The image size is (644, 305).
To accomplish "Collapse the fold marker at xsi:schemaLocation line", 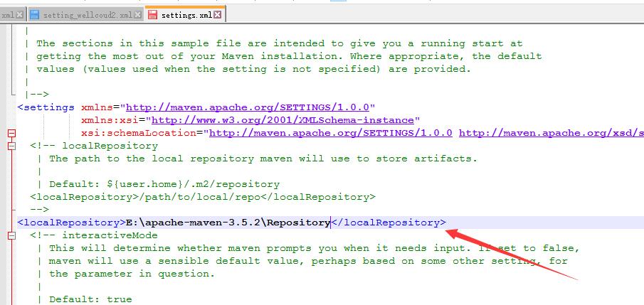I will point(11,133).
